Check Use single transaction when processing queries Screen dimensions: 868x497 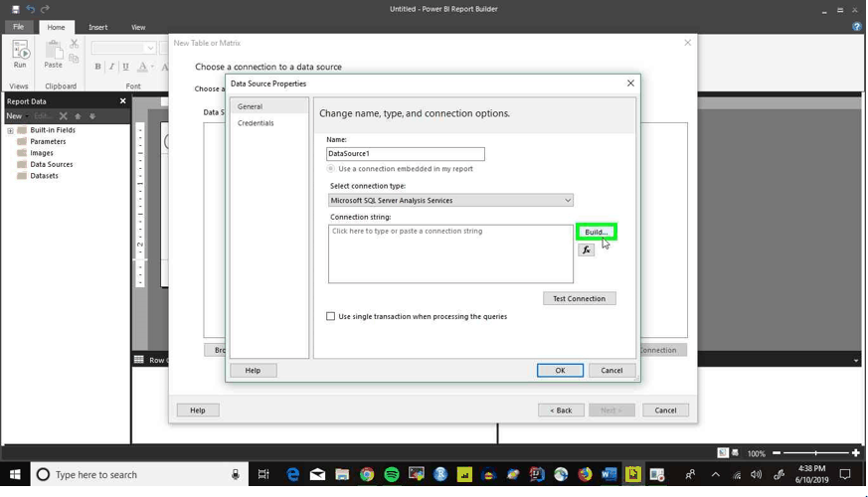click(x=330, y=316)
